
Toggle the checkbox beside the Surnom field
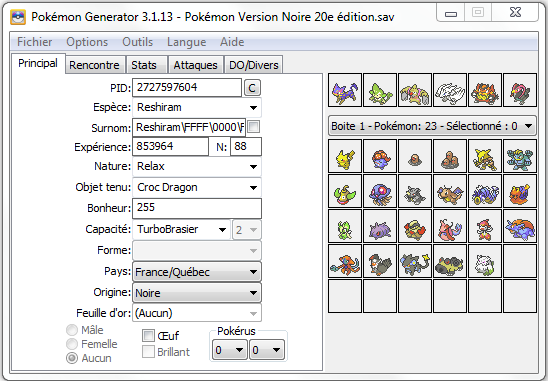[254, 127]
